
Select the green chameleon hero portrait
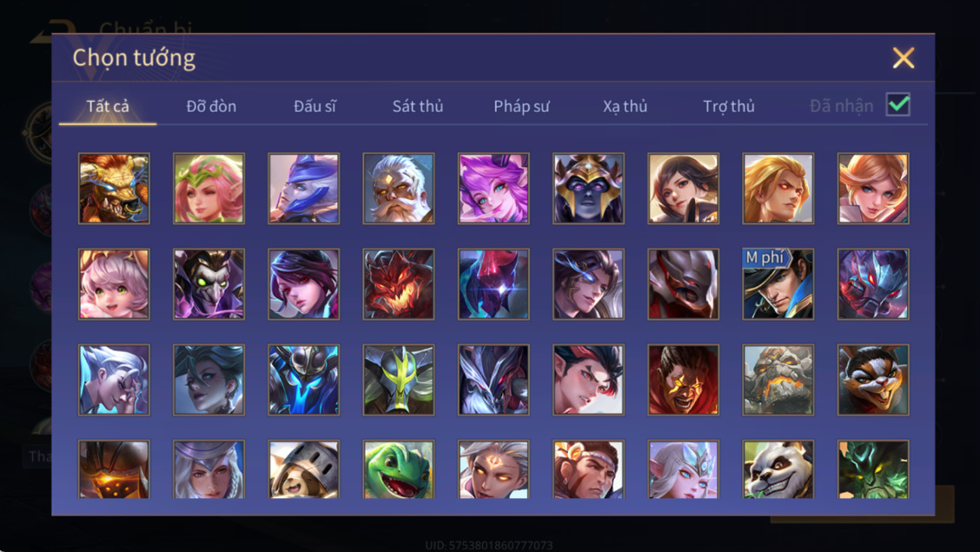coord(399,469)
